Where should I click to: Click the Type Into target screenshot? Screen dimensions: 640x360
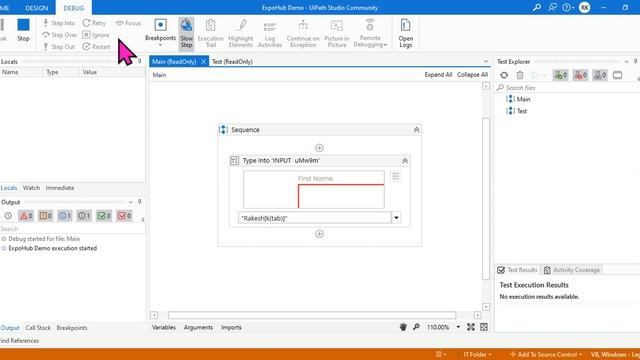pos(313,189)
